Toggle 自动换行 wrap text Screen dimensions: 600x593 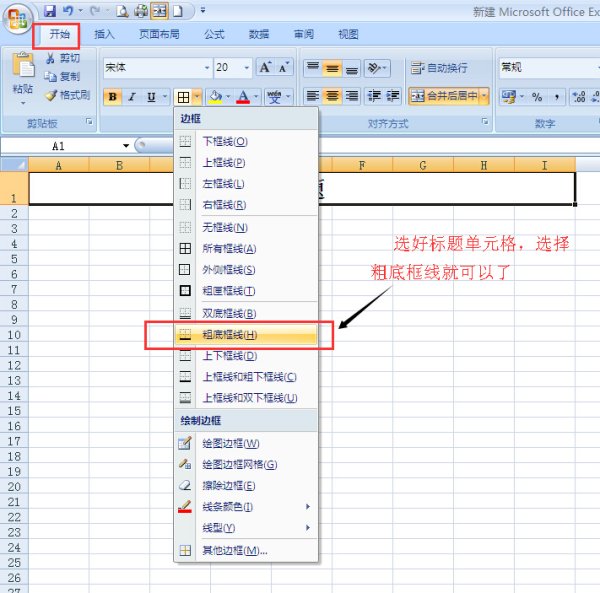pos(439,68)
